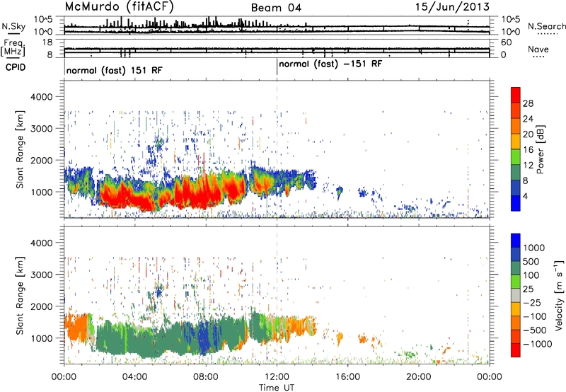The image size is (566, 392).
Task: Click the '20:00' time tick label
Action: pos(419,377)
